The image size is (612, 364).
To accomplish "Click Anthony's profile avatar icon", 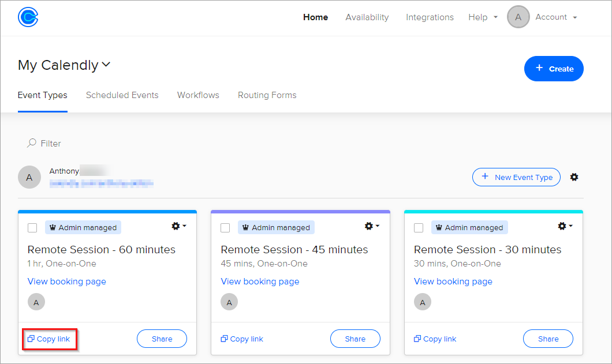I will [29, 177].
